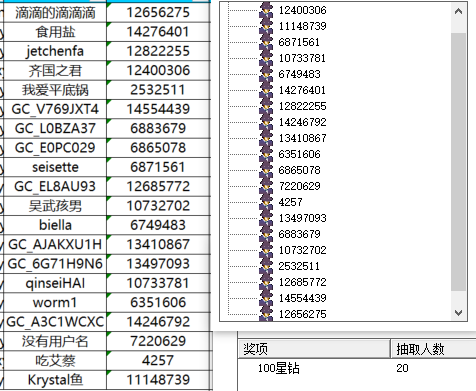Click the user icon next to 6871561
476x391 pixels.
[266, 42]
